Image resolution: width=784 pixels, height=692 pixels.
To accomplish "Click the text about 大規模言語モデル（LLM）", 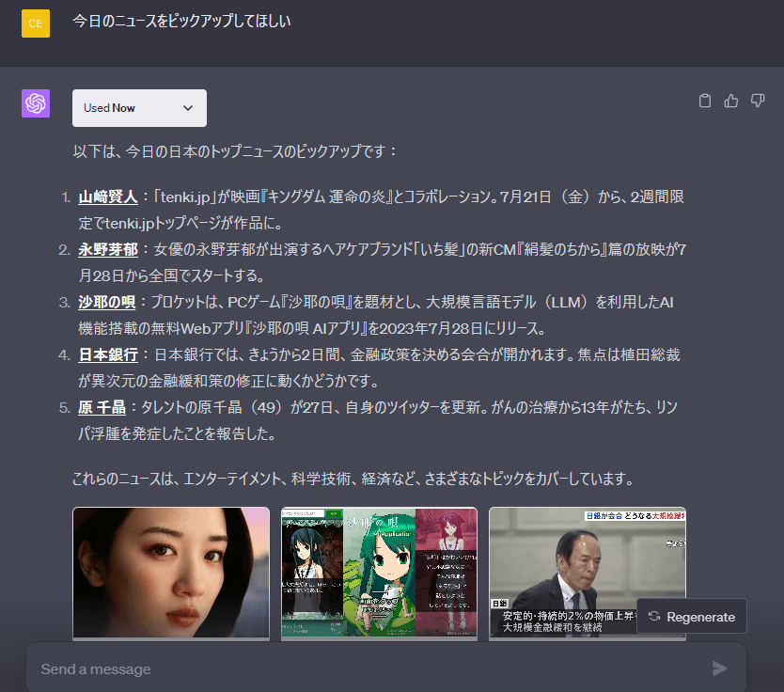I will click(376, 315).
